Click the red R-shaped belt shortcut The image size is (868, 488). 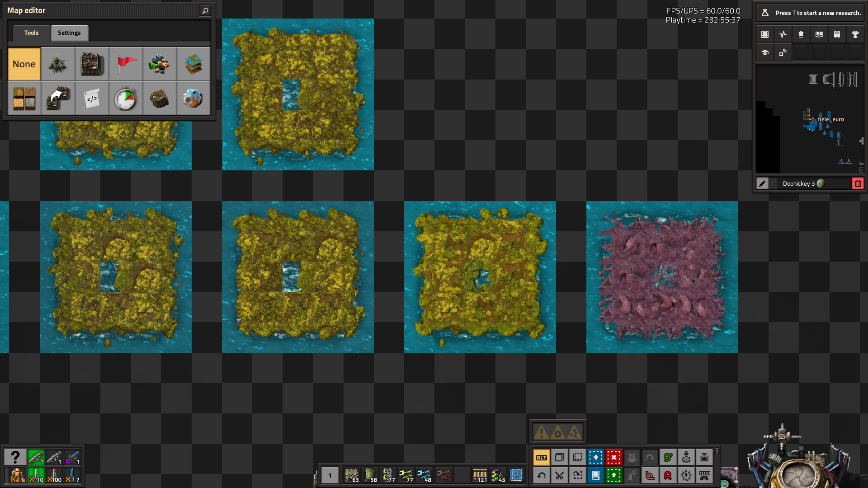(x=668, y=475)
